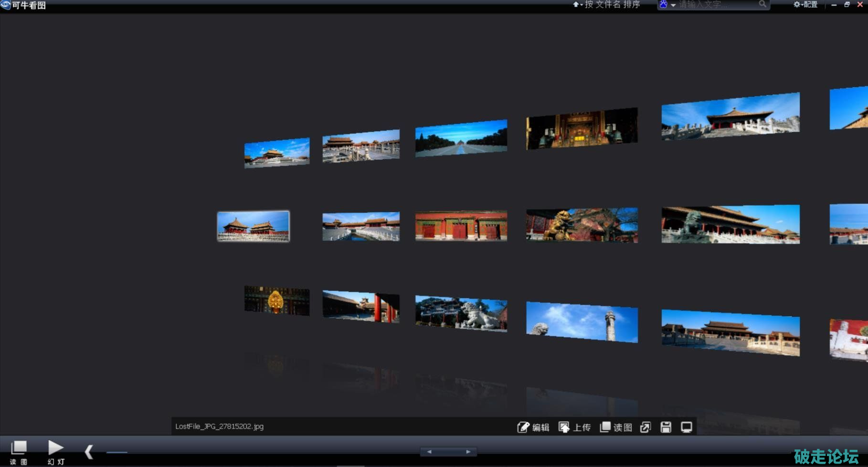
Task: Click the magnifier search icon
Action: coord(762,4)
